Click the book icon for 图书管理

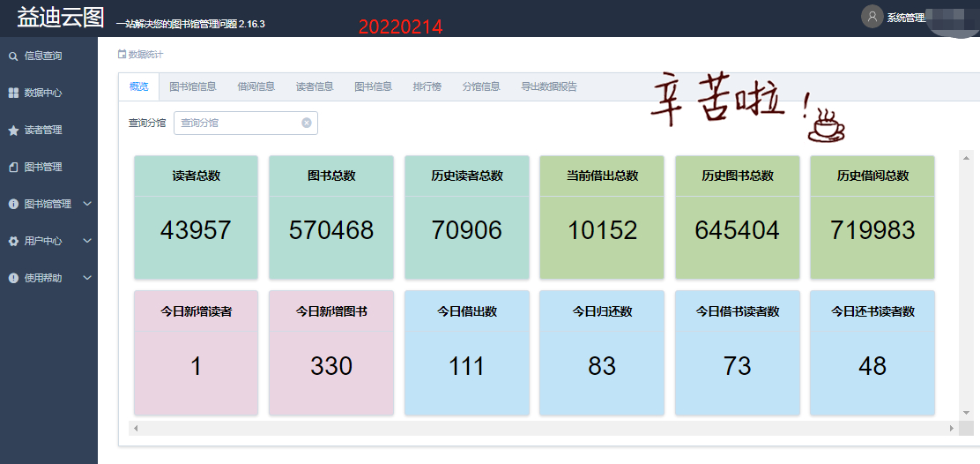13,168
